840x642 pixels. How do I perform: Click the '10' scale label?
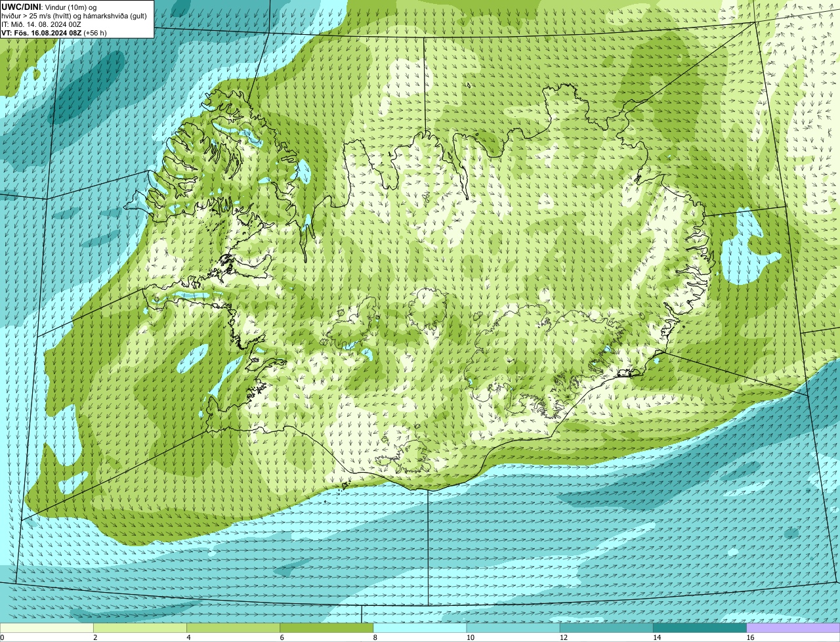click(471, 637)
